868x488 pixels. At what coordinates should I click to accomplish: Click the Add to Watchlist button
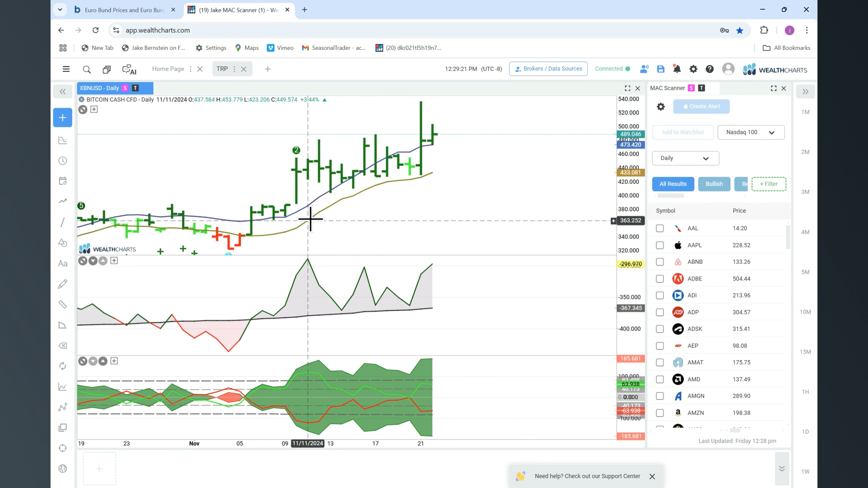coord(683,132)
